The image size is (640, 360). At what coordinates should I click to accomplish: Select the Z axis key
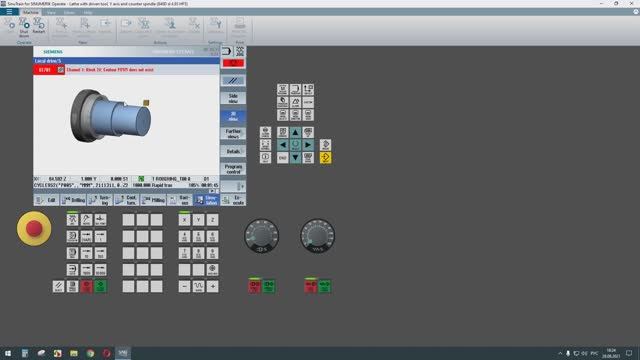pyautogui.click(x=212, y=220)
